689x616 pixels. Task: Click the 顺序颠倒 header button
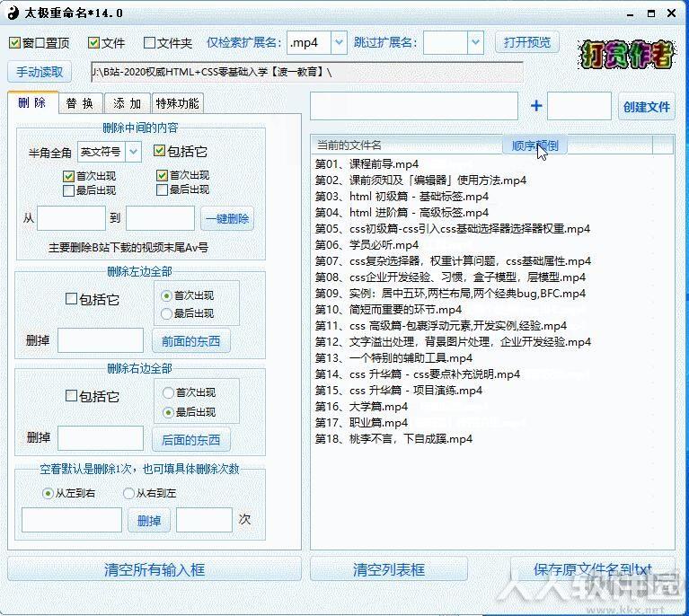click(x=534, y=145)
